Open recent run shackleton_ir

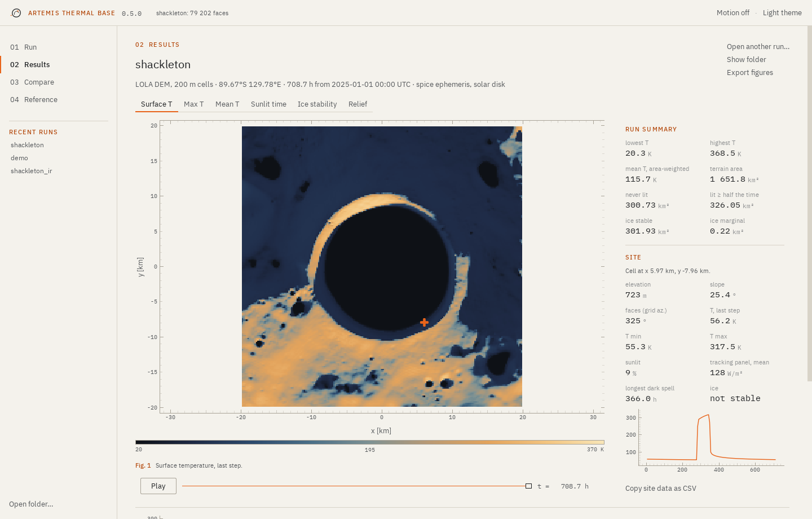32,171
